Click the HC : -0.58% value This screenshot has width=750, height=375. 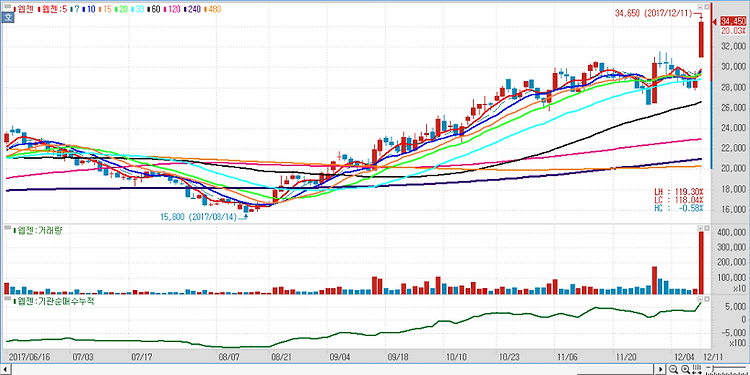coord(679,209)
